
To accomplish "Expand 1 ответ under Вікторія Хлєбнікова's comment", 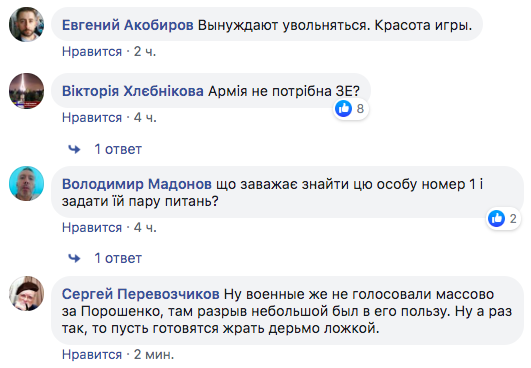I will [x=118, y=149].
